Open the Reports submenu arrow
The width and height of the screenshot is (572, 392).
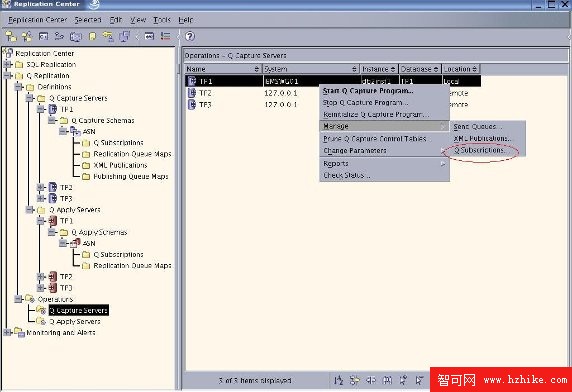click(x=442, y=164)
